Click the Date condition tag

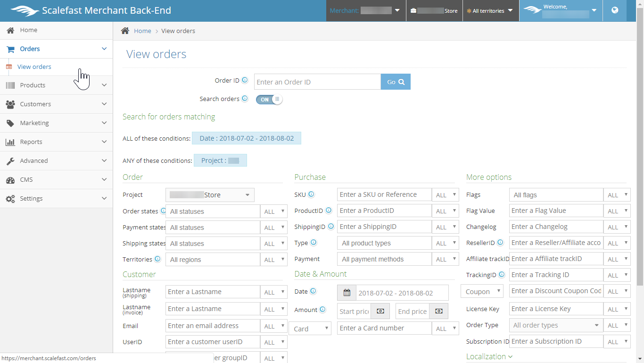tap(246, 138)
